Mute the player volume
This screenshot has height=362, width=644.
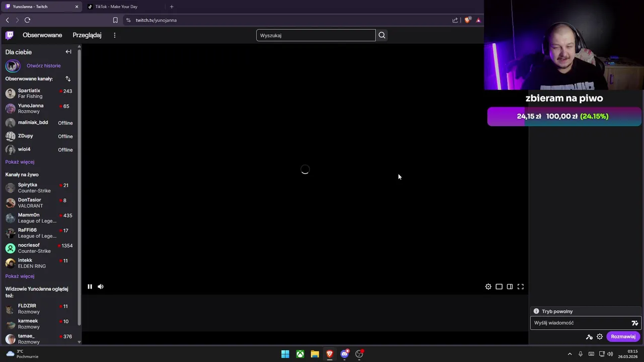101,287
